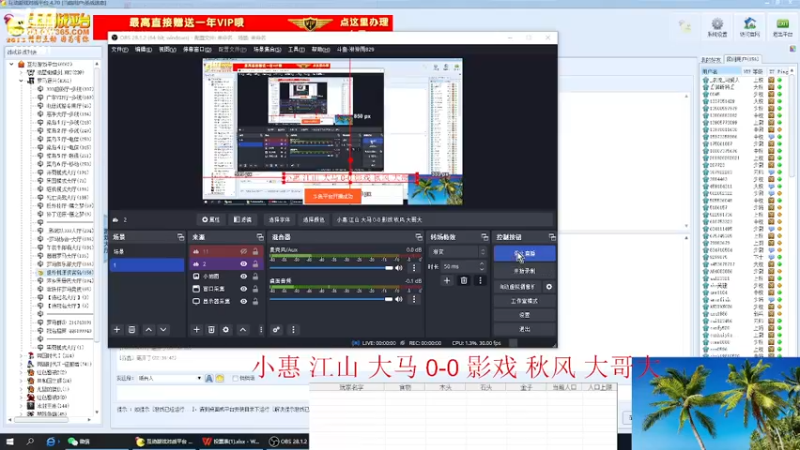800x450 pixels.
Task: Toggle lock on source 2
Action: point(255,264)
